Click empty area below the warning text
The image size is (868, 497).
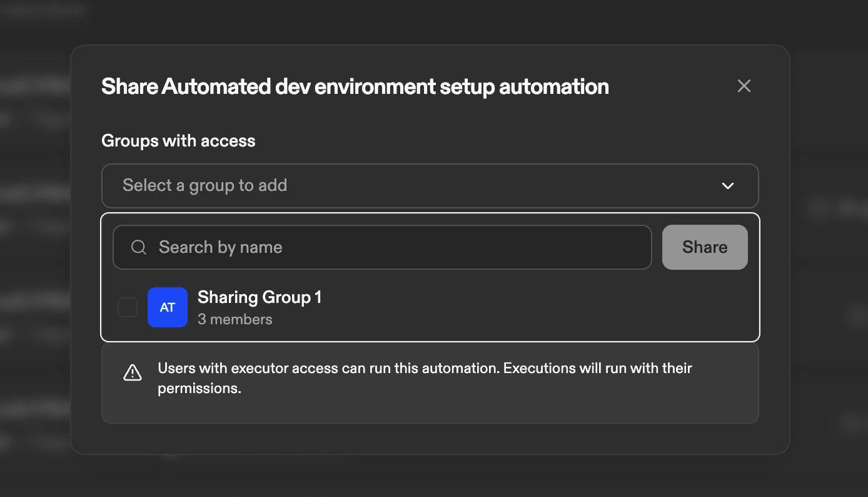point(430,410)
